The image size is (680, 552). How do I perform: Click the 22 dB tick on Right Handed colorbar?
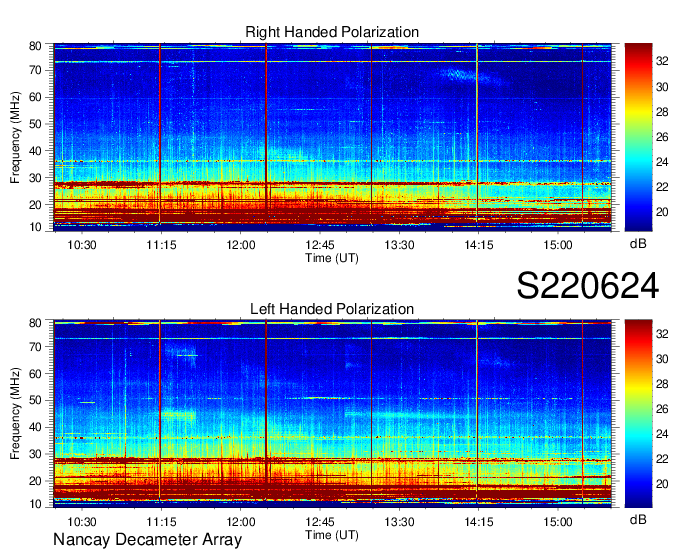662,187
